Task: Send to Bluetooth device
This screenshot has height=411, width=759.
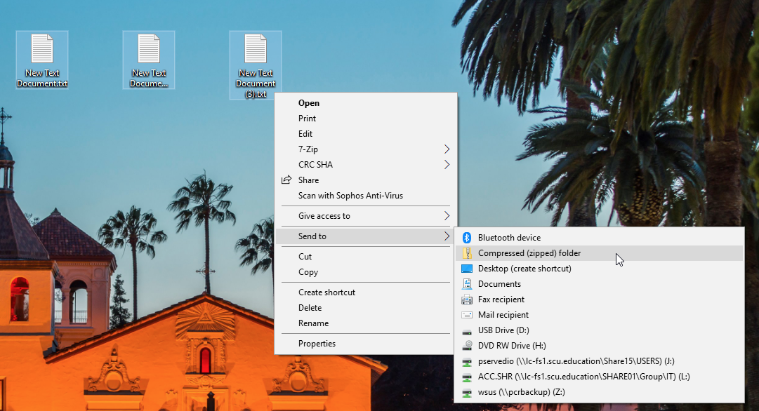Action: point(599,238)
